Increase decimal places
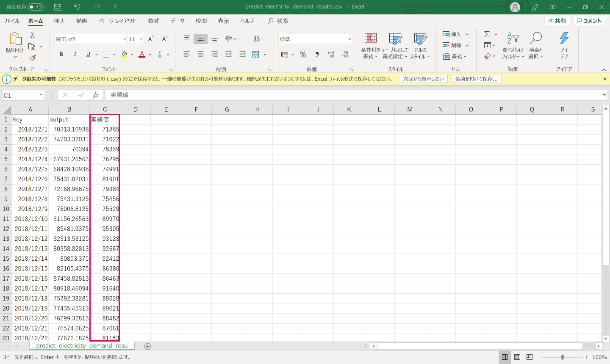The image size is (610, 364). pos(331,54)
